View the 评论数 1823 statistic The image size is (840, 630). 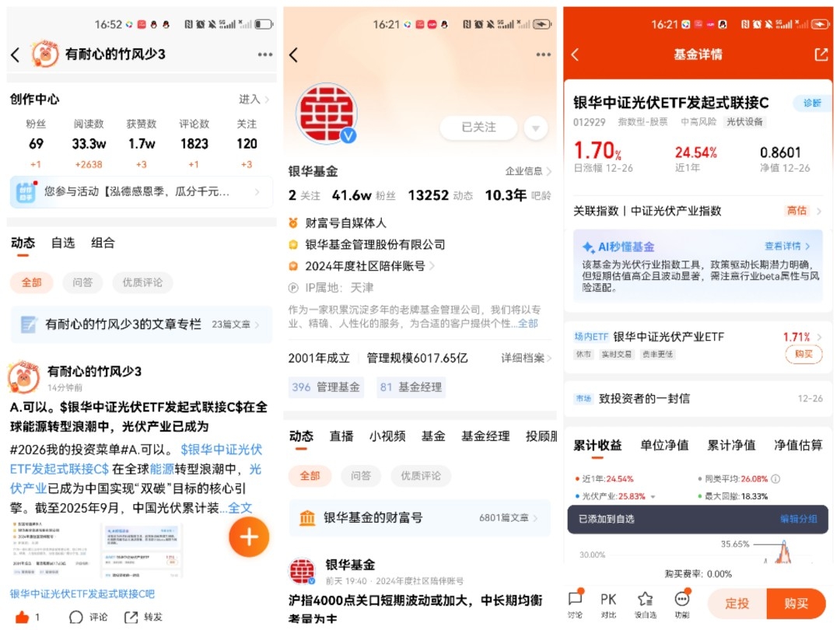[194, 144]
